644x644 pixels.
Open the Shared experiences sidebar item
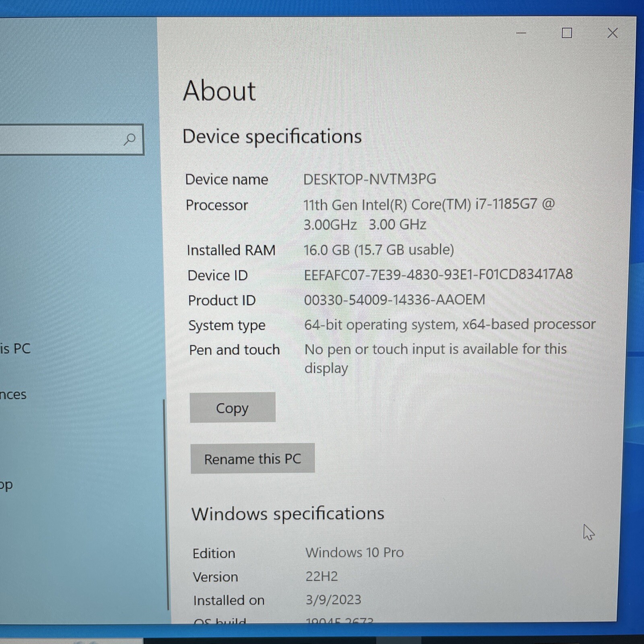pyautogui.click(x=13, y=394)
